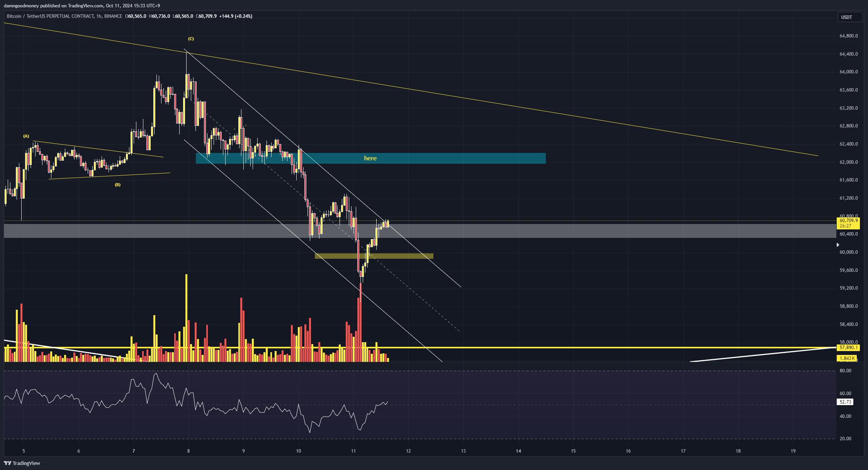This screenshot has height=470, width=868.
Task: Select the 1h interval label in the header
Action: pyautogui.click(x=99, y=16)
